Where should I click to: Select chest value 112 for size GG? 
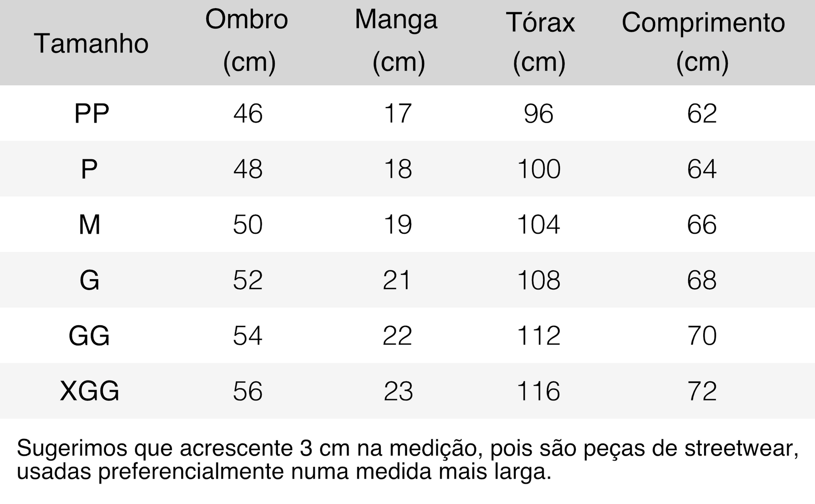539,336
